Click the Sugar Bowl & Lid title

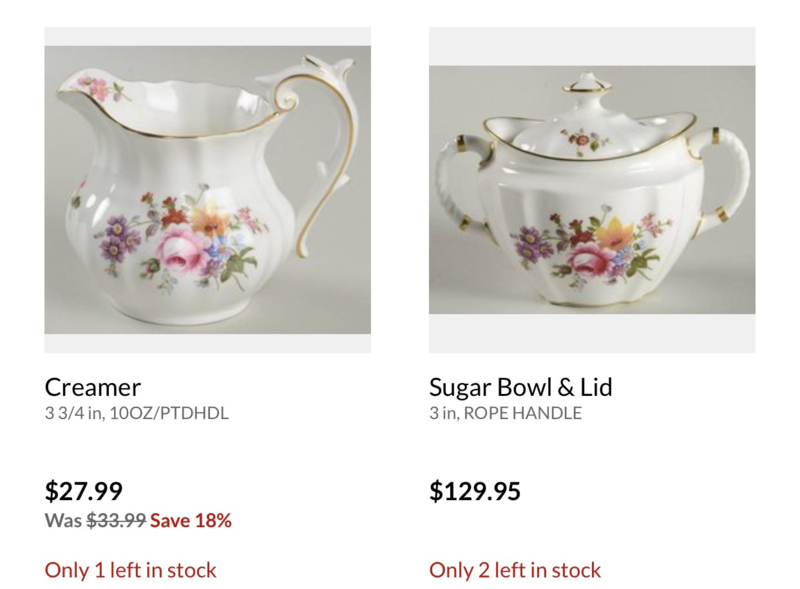(520, 387)
